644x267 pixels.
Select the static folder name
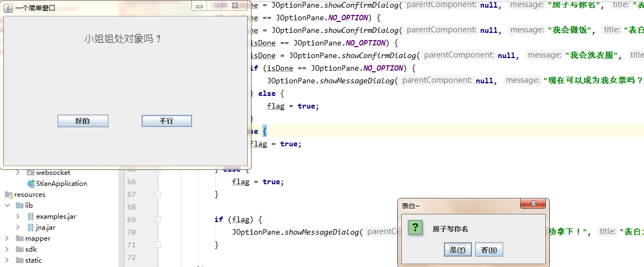coord(33,260)
